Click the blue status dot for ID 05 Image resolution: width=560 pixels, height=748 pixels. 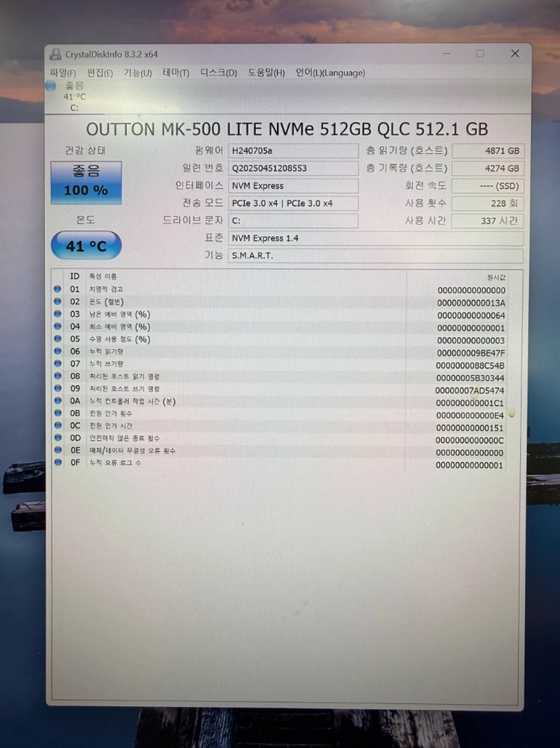point(57,339)
